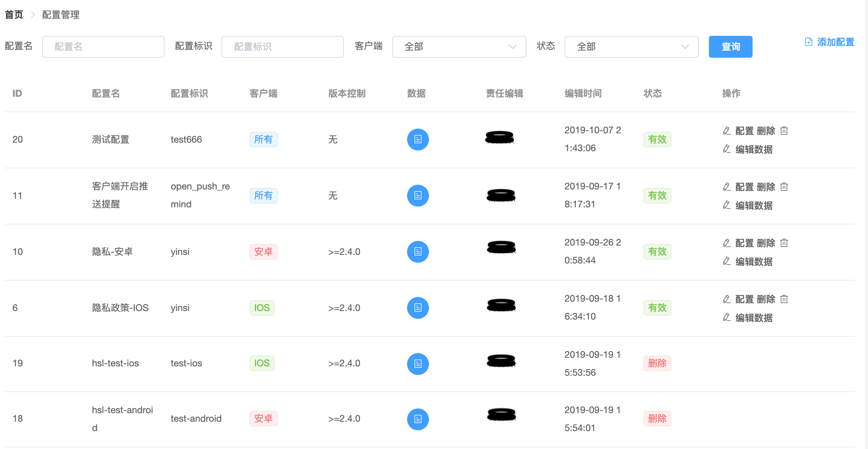The height and width of the screenshot is (449, 868).
Task: Click the pencil icon beside 编辑数据 for test666
Action: click(x=726, y=149)
